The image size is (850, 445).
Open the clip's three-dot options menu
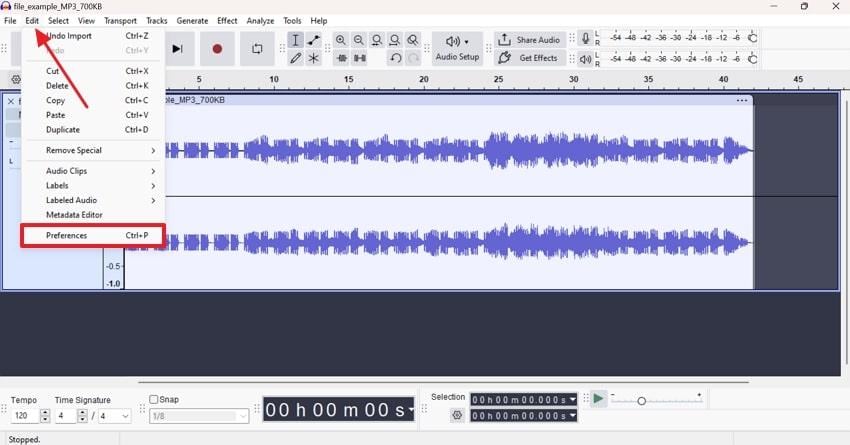tap(742, 100)
